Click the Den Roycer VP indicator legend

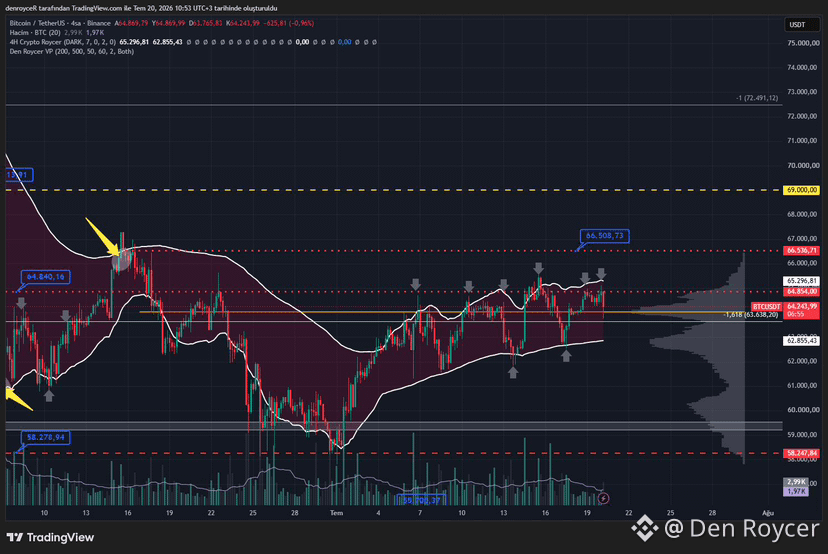pos(72,52)
